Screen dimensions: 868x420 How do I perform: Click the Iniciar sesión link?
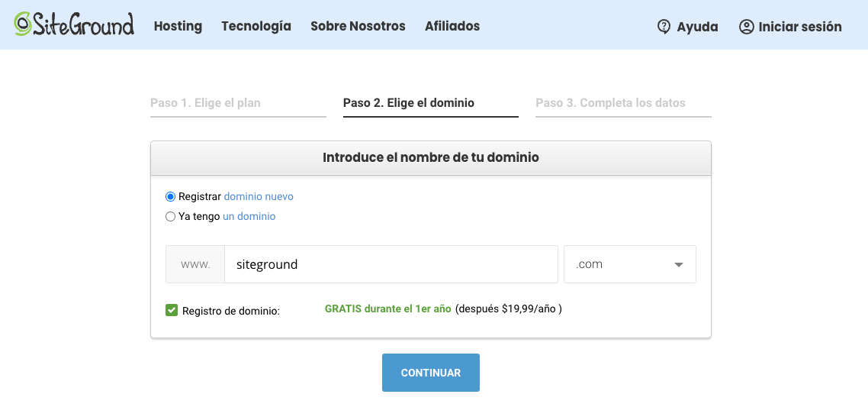(800, 27)
